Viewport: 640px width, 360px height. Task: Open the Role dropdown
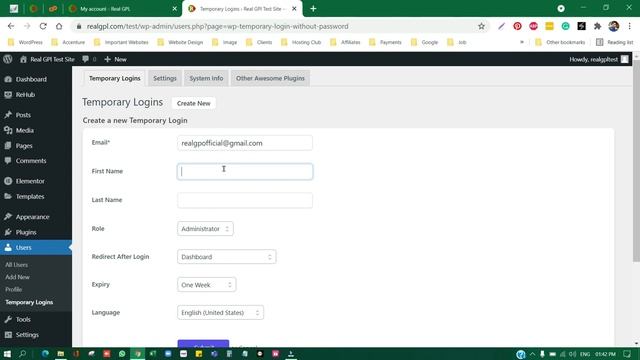coord(205,229)
